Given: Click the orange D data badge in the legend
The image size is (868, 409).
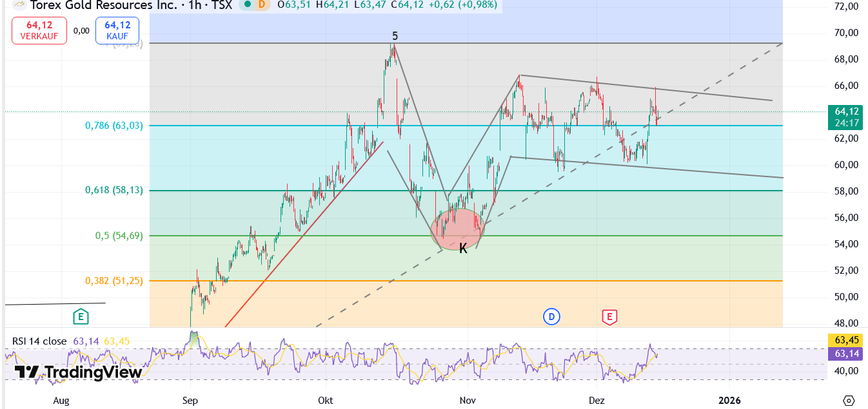Looking at the screenshot, I should [261, 5].
